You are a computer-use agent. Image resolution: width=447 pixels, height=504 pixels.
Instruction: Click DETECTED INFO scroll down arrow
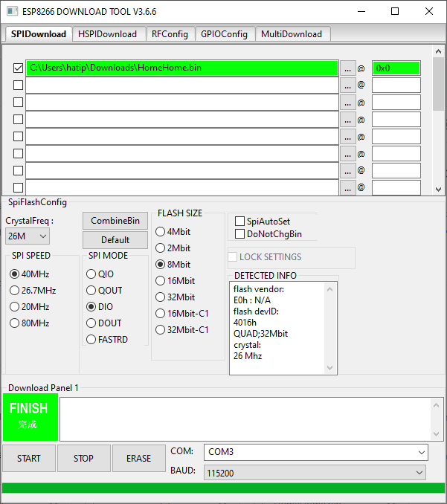[329, 368]
